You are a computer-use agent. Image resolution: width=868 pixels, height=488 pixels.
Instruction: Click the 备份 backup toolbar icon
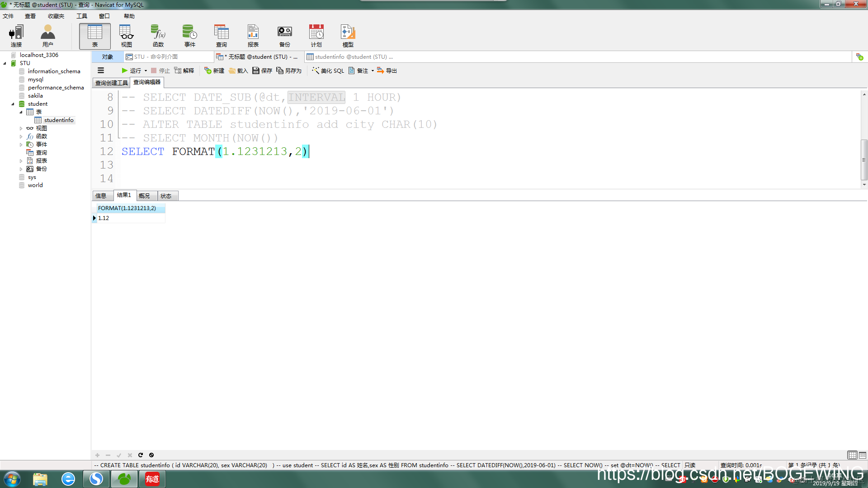pyautogui.click(x=284, y=36)
